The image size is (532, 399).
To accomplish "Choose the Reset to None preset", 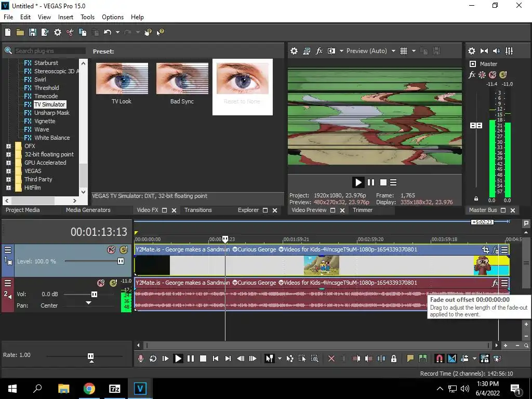I will (242, 87).
